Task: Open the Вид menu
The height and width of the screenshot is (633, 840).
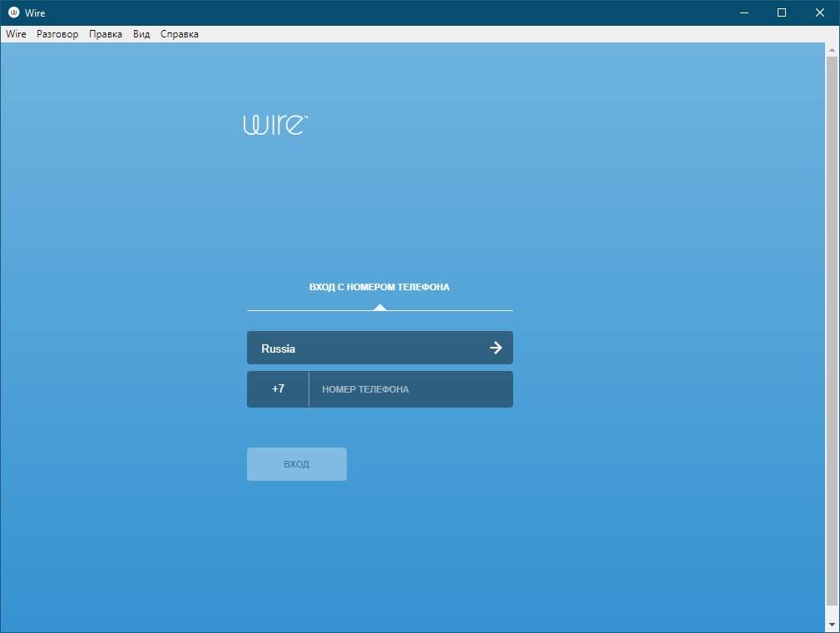Action: point(141,34)
